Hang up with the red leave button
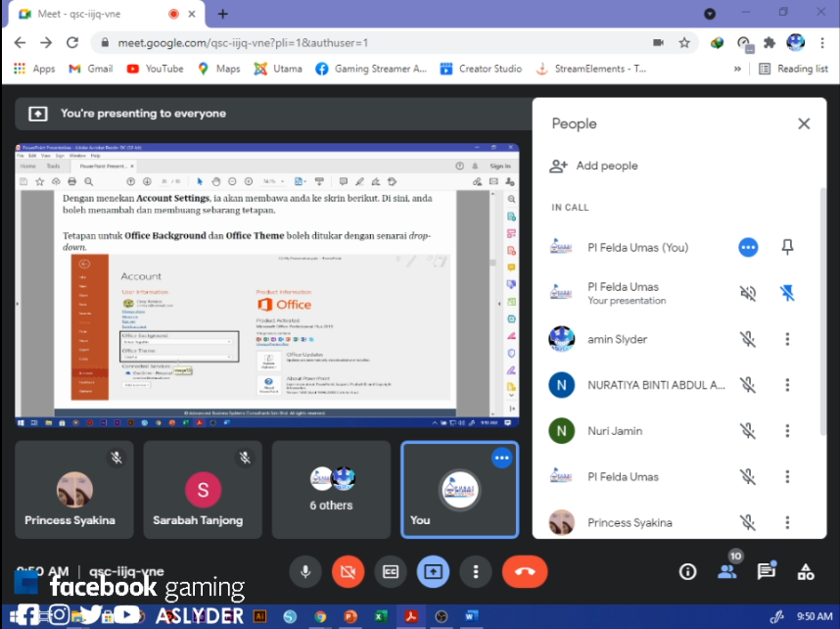Image resolution: width=840 pixels, height=629 pixels. click(525, 571)
